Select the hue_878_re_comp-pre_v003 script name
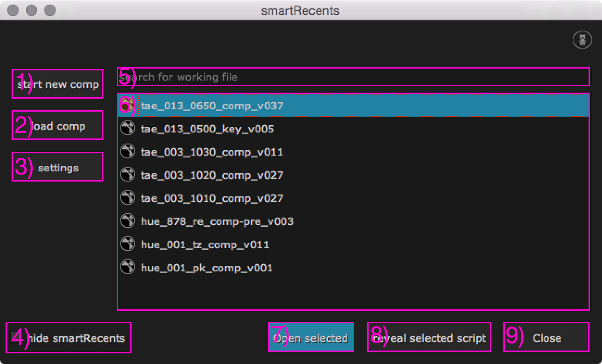This screenshot has width=602, height=364. (x=217, y=221)
